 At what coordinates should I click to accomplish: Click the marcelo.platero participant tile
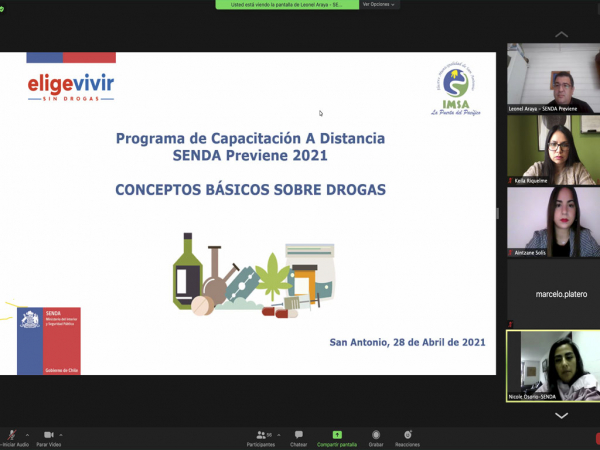coord(553,294)
